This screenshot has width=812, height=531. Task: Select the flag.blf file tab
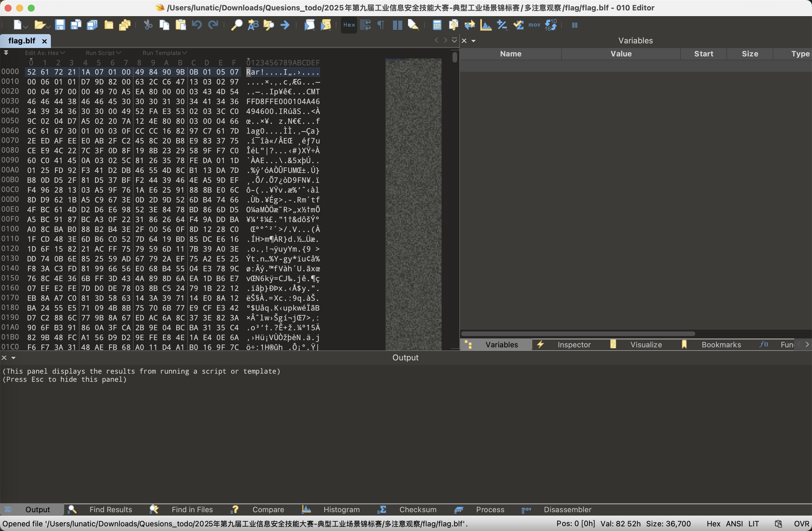tap(22, 41)
